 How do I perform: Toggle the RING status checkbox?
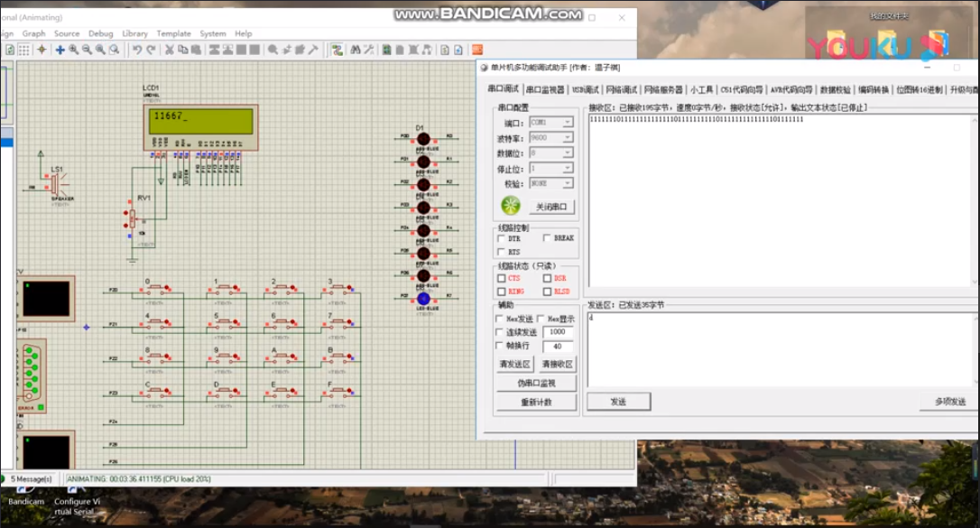point(501,292)
